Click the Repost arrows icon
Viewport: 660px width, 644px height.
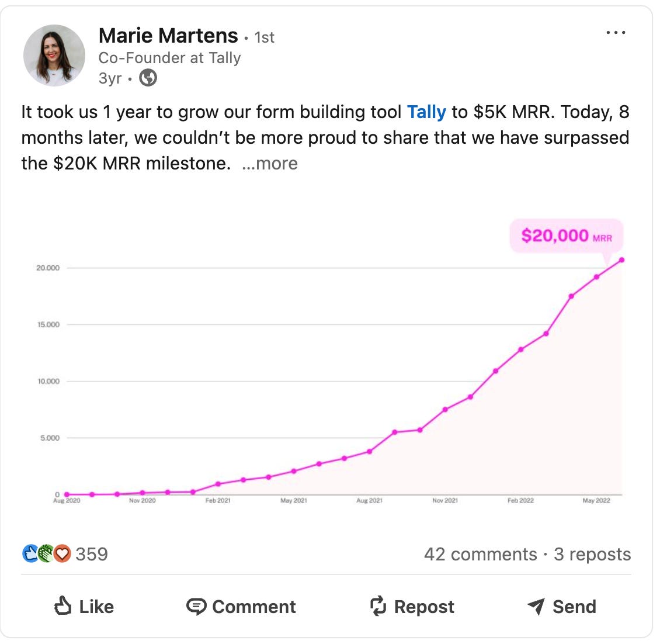[x=377, y=606]
